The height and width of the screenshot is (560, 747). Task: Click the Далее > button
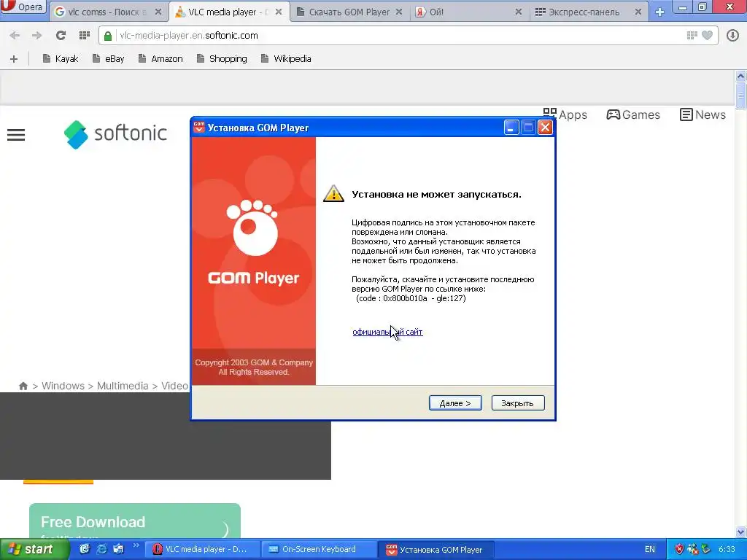(455, 402)
